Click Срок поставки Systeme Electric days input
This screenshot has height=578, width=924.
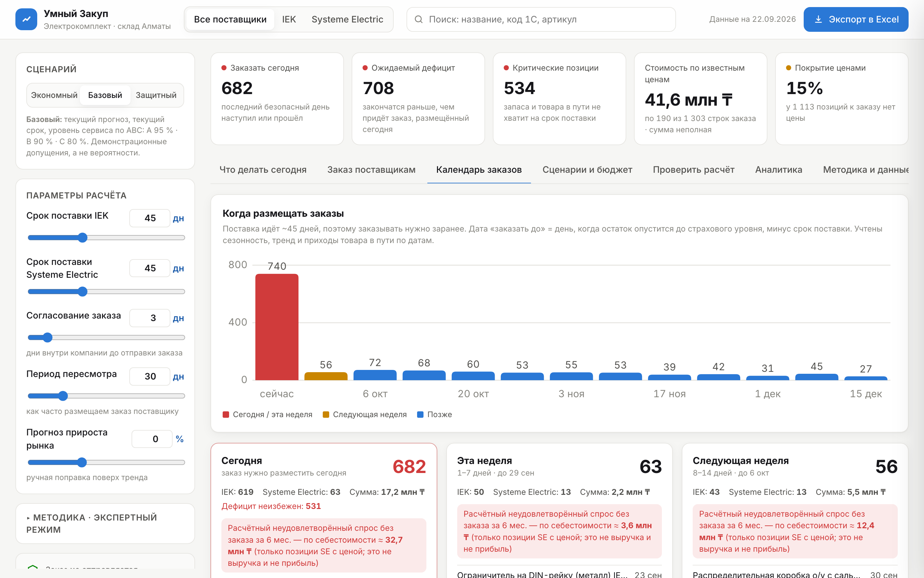[150, 268]
